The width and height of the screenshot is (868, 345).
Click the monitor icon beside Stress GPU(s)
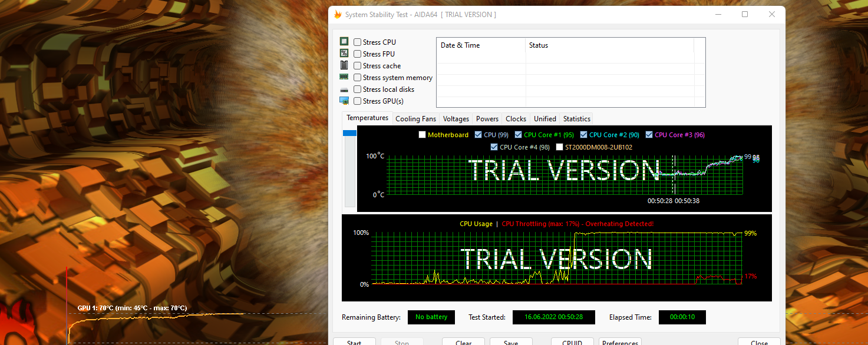[344, 101]
